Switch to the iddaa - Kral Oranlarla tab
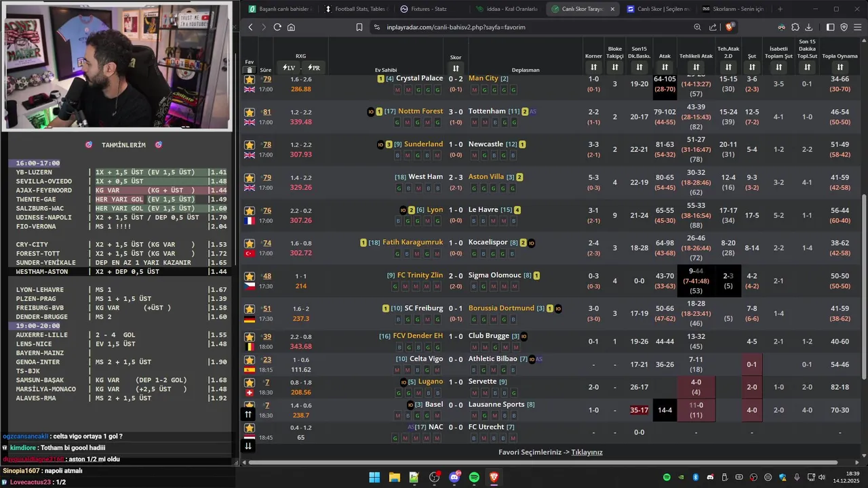 click(507, 9)
